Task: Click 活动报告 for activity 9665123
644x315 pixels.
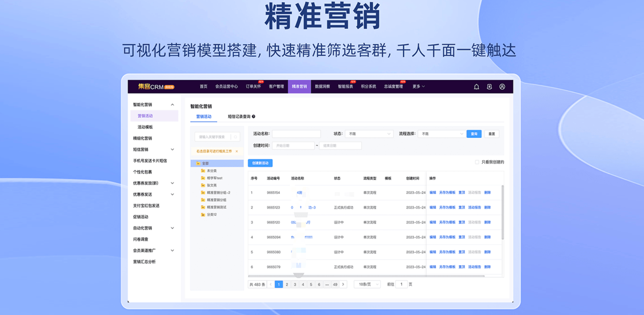Action: [474, 208]
